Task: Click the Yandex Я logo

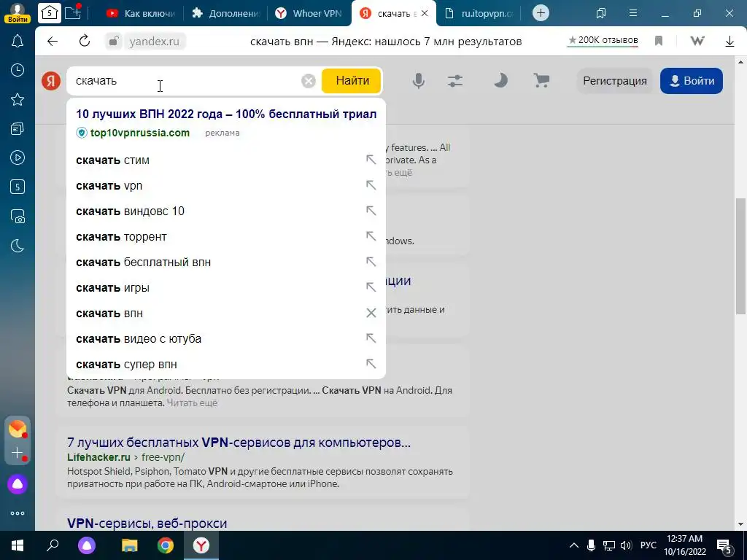Action: (x=51, y=80)
